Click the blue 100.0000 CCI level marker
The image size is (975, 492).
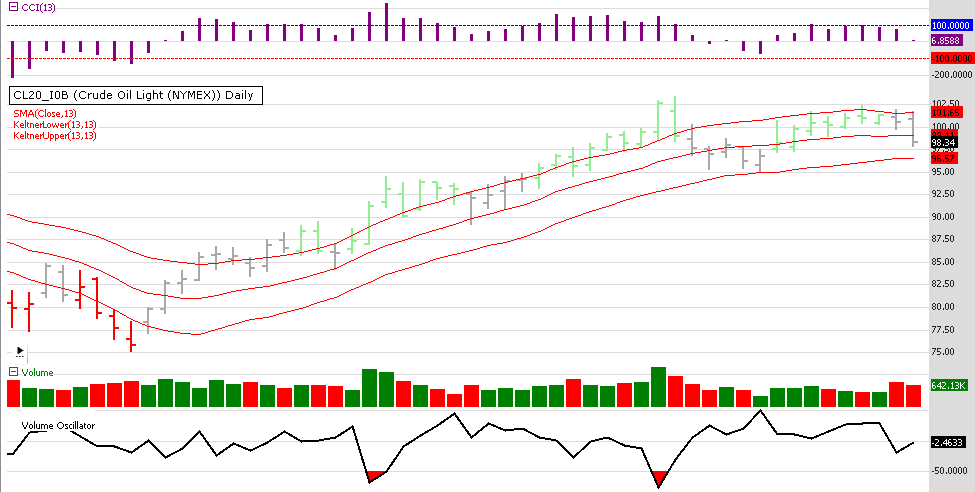pos(951,25)
